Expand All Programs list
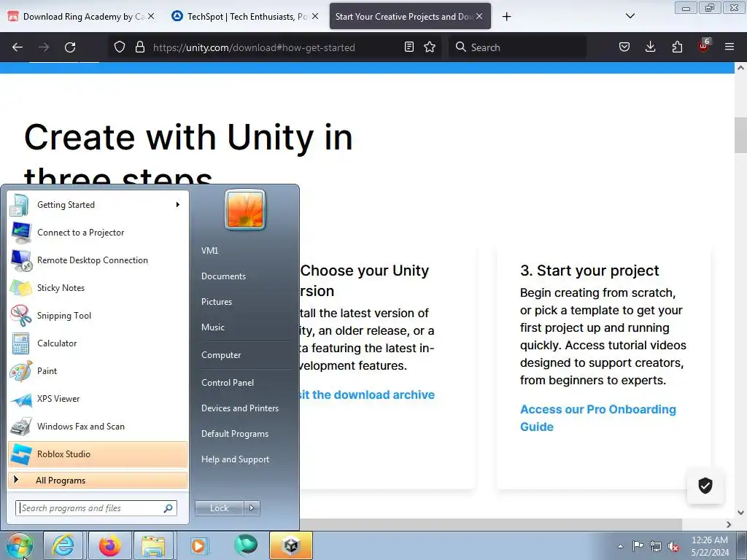Screen dimensions: 747x560 point(98,480)
